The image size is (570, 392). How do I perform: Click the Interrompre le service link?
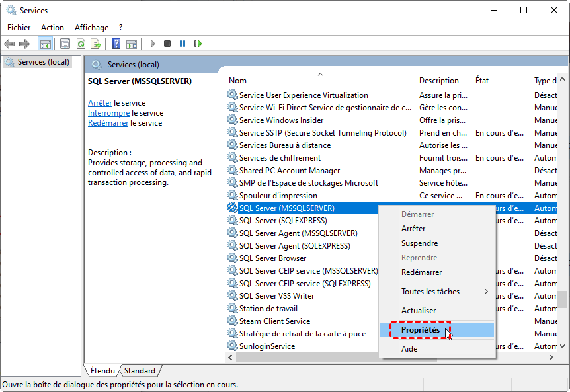[x=108, y=113]
